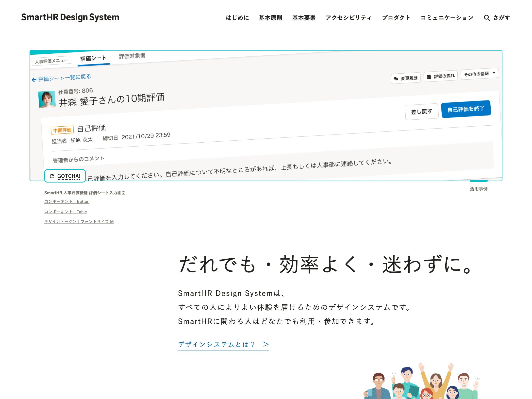The image size is (532, 399).
Task: Open コンポーネント | Button link
Action: point(67,201)
